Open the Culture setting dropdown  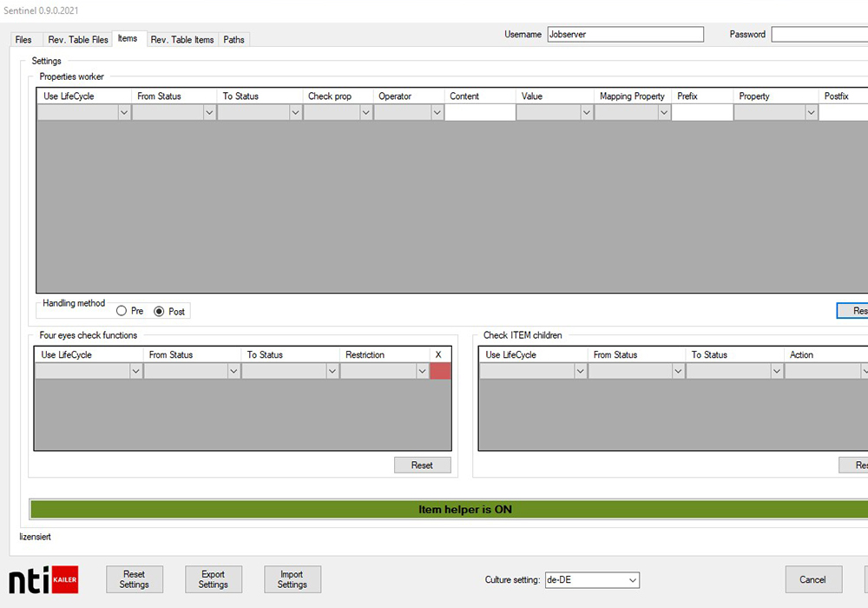click(592, 580)
